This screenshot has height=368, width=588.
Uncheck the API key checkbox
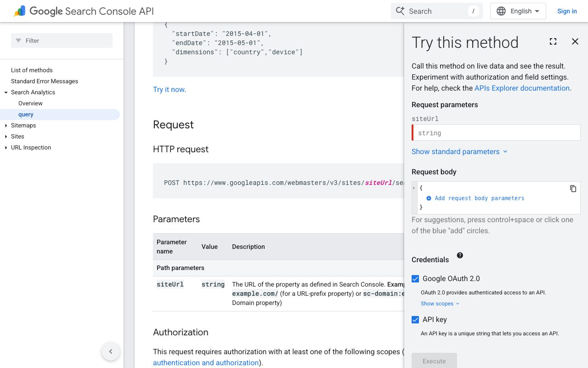tap(415, 320)
